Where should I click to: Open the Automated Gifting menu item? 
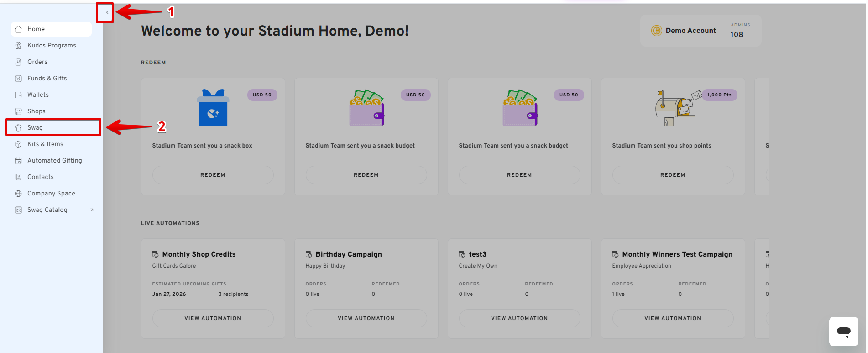[x=54, y=161]
